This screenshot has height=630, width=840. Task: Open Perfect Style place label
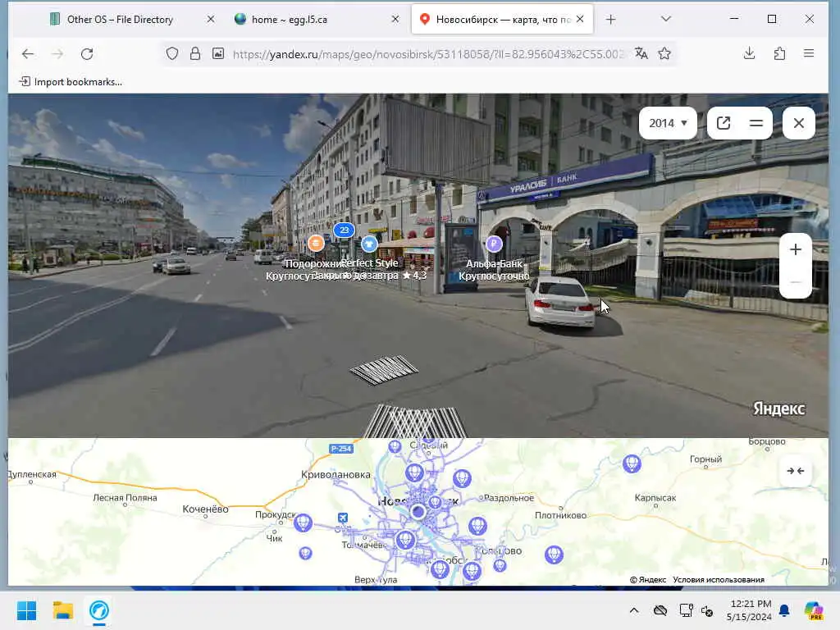pos(370,263)
